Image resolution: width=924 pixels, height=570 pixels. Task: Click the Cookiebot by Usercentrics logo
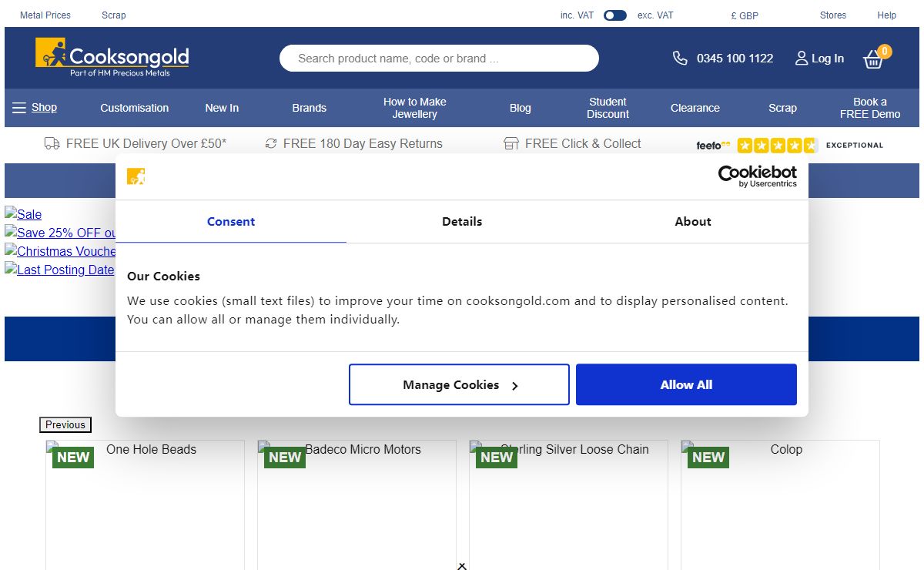coord(758,176)
